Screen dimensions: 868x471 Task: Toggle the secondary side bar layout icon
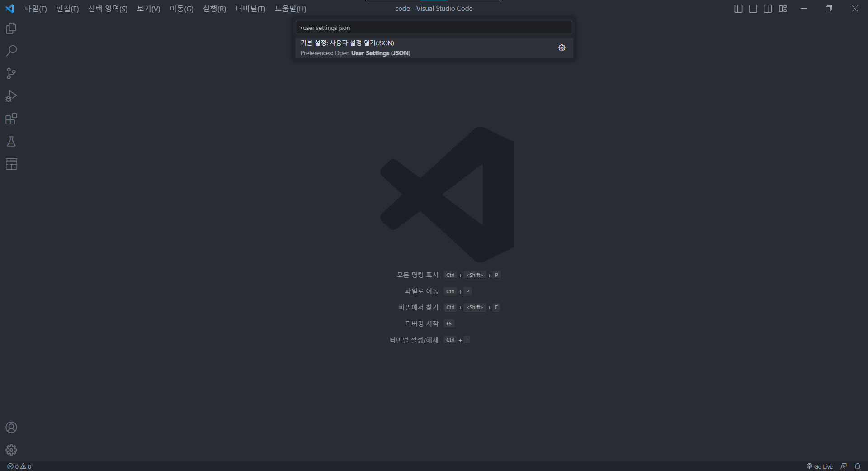(x=768, y=9)
